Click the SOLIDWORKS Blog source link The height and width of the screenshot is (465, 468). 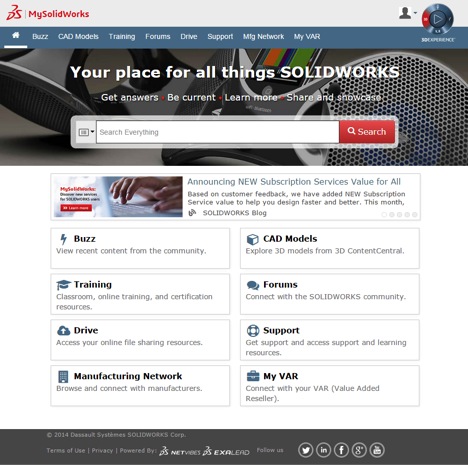point(235,213)
